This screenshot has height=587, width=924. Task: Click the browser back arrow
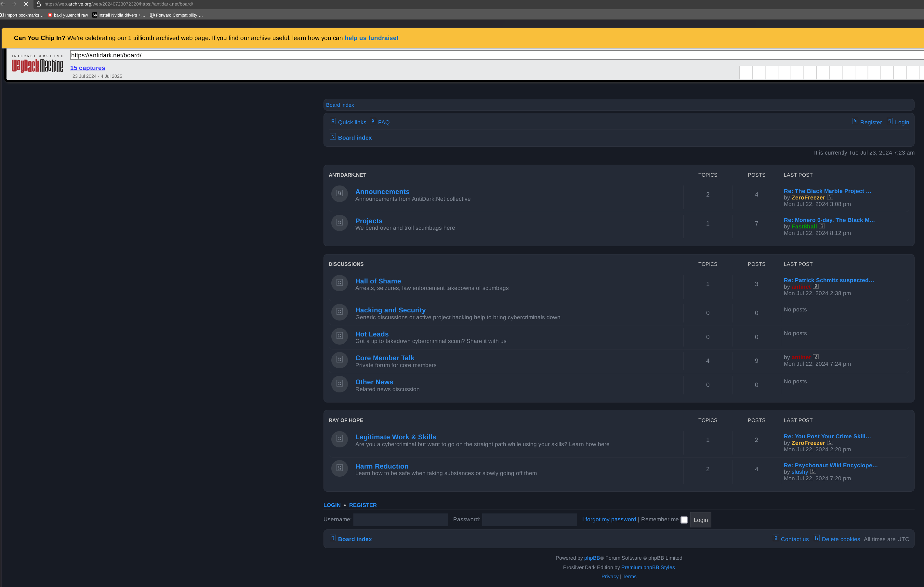[3, 4]
